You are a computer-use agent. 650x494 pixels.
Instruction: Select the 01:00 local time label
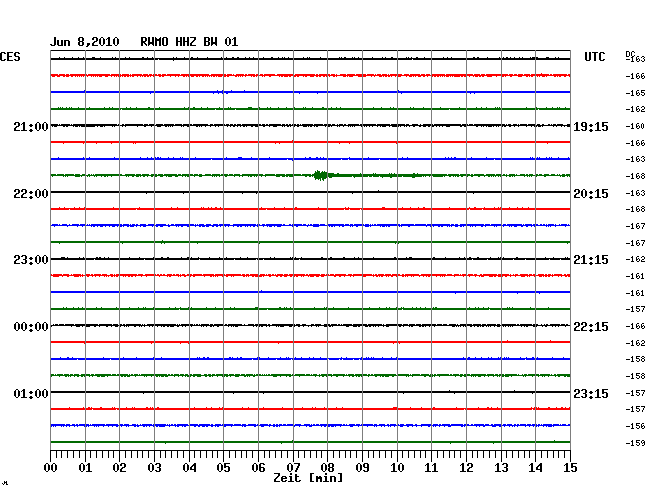pyautogui.click(x=31, y=393)
